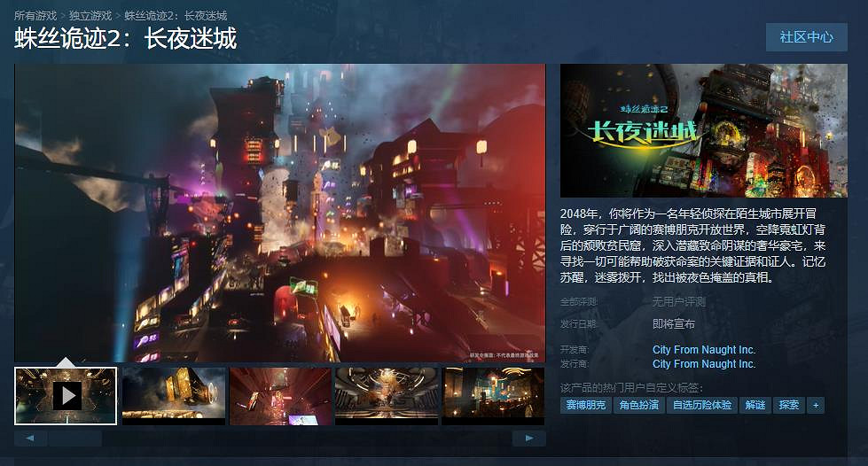Click the 无用户评测 review status text
The width and height of the screenshot is (868, 466).
[678, 301]
